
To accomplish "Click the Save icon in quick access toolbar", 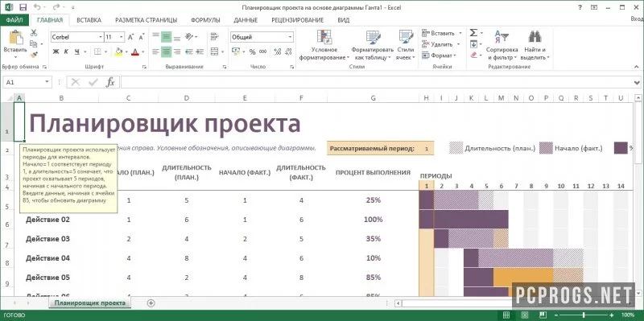I will click(23, 7).
